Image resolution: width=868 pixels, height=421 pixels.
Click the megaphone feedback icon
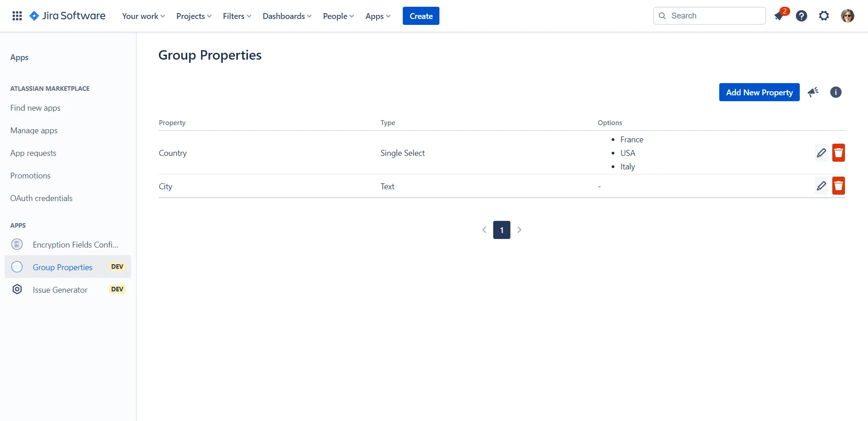point(813,92)
